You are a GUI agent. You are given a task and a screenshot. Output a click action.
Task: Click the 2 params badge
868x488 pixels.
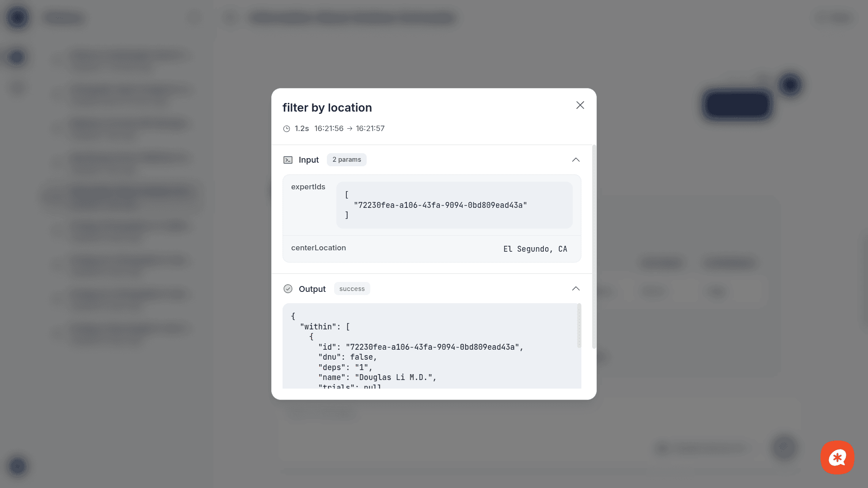coord(347,160)
